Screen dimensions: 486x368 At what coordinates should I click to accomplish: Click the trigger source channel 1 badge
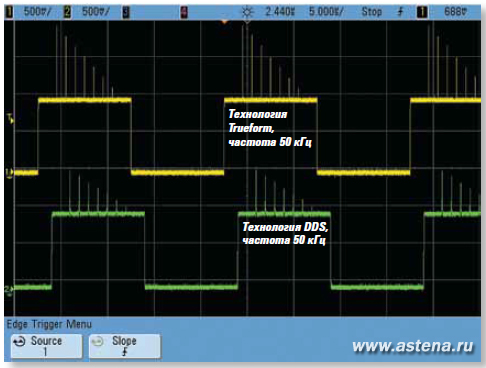[x=422, y=13]
